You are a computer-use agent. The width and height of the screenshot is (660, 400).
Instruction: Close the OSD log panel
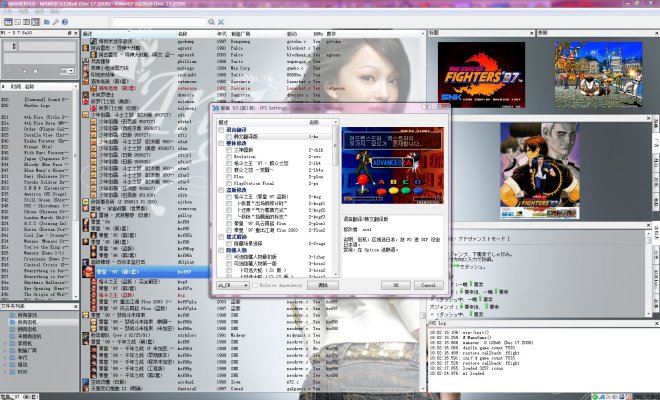tap(656, 323)
